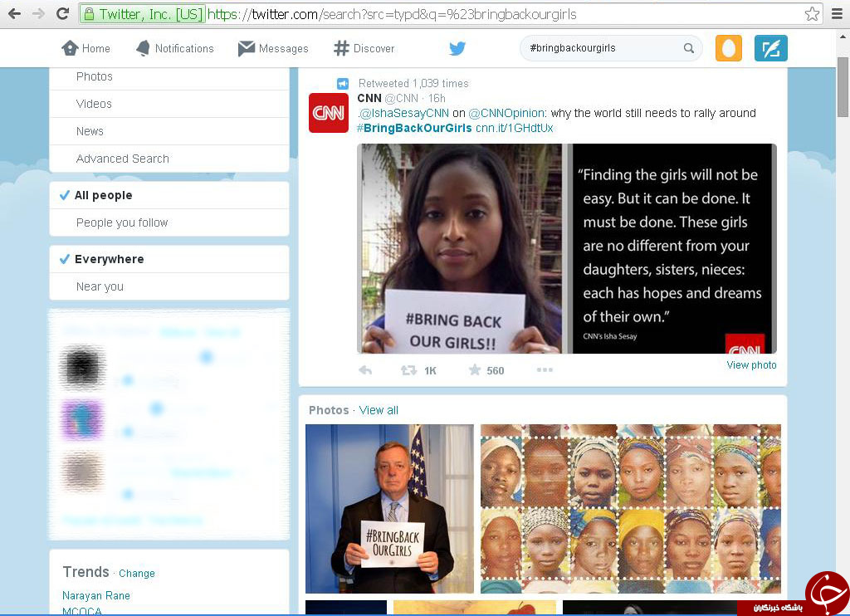Image resolution: width=850 pixels, height=616 pixels.
Task: Open the @CNNOpinion mention
Action: (x=507, y=113)
